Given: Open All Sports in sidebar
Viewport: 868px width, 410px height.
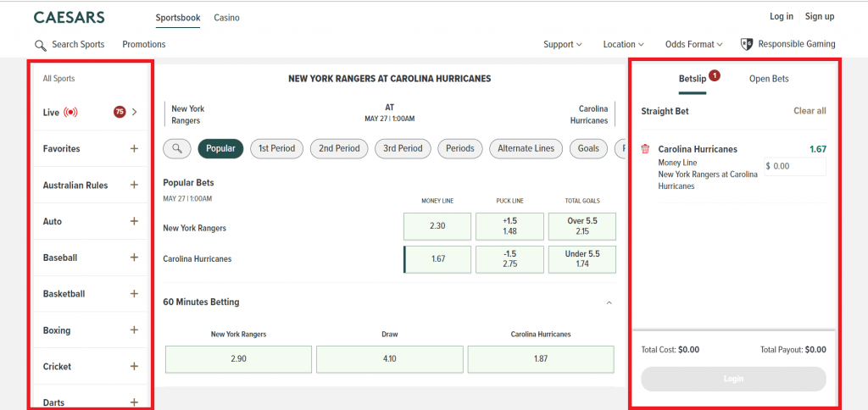Looking at the screenshot, I should [58, 79].
